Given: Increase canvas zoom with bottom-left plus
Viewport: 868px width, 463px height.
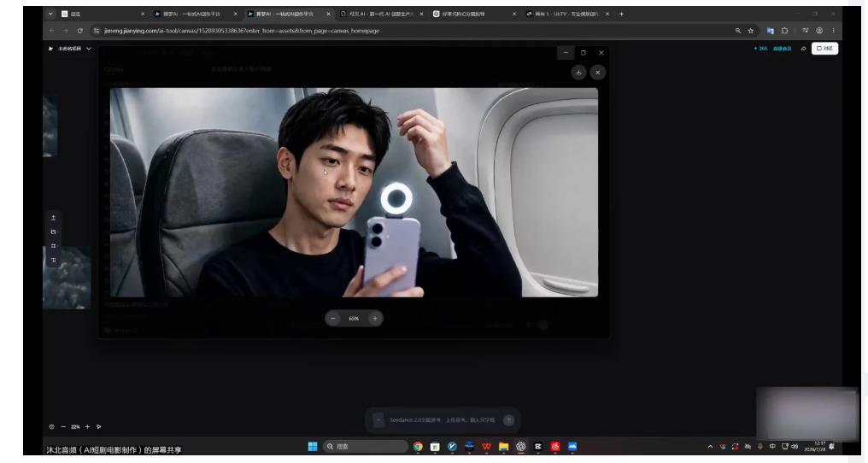Looking at the screenshot, I should [x=87, y=427].
